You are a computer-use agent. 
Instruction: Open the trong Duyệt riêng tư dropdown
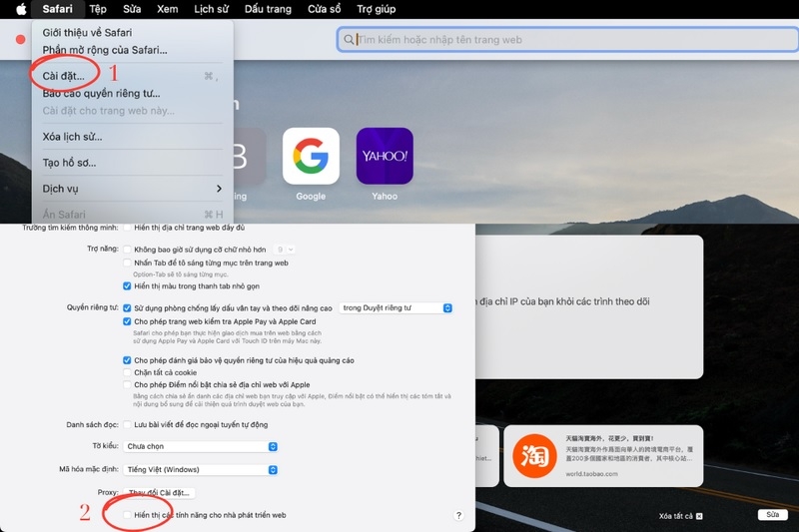point(396,308)
